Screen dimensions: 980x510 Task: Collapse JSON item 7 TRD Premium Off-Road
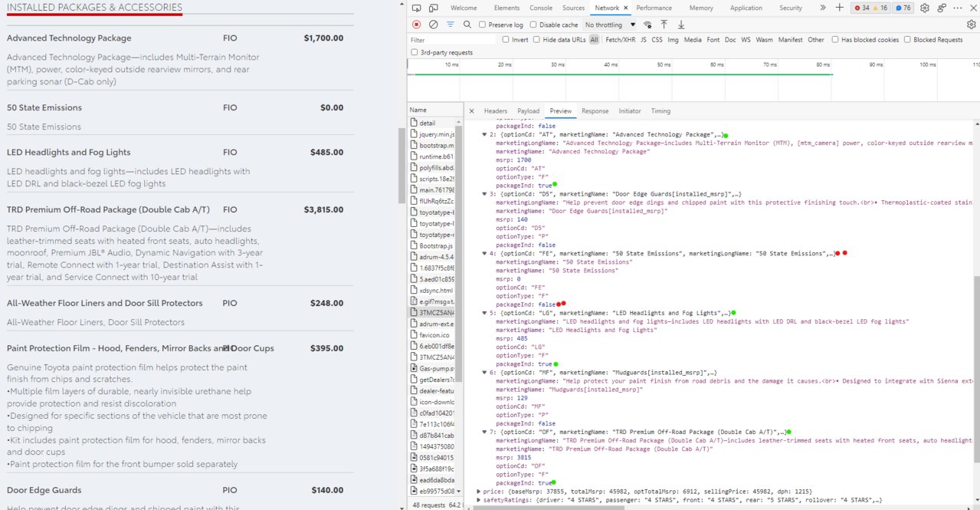click(x=484, y=432)
